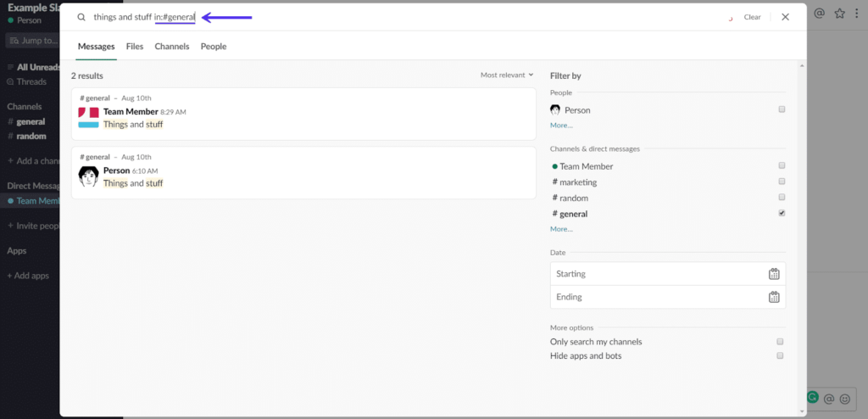This screenshot has height=419, width=868.
Task: Switch to the Files tab
Action: tap(135, 47)
